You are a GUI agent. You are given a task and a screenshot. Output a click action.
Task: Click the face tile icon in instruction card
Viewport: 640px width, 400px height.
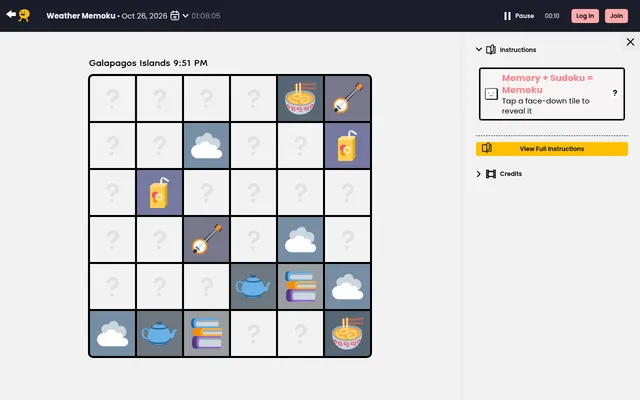(x=491, y=94)
